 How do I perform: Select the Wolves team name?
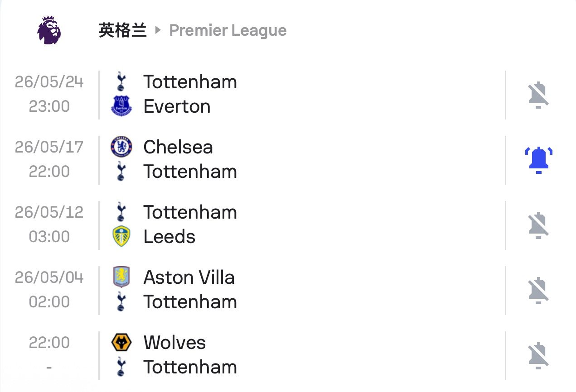click(174, 343)
